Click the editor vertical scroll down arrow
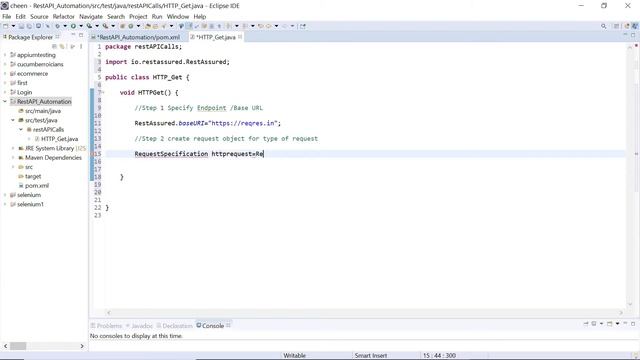This screenshot has width=640, height=360. [x=630, y=304]
